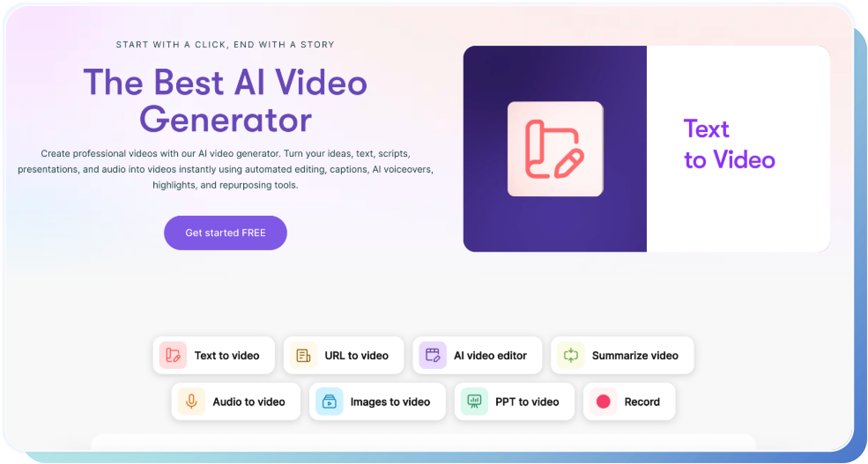
Task: Click the PPT to video presentation icon
Action: (475, 401)
